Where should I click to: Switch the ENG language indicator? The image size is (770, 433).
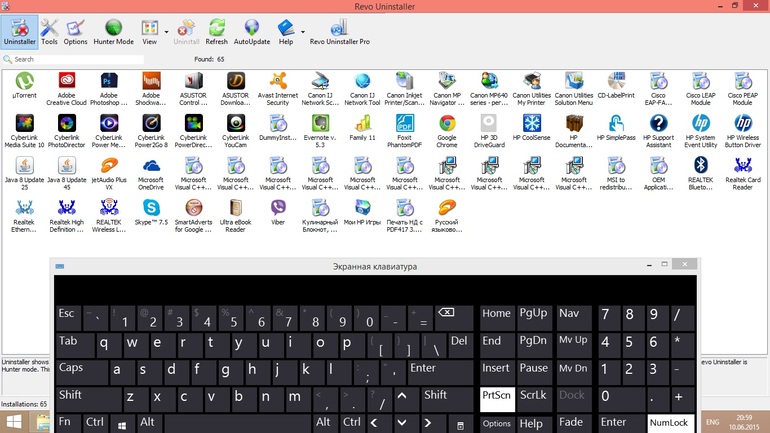pyautogui.click(x=713, y=422)
